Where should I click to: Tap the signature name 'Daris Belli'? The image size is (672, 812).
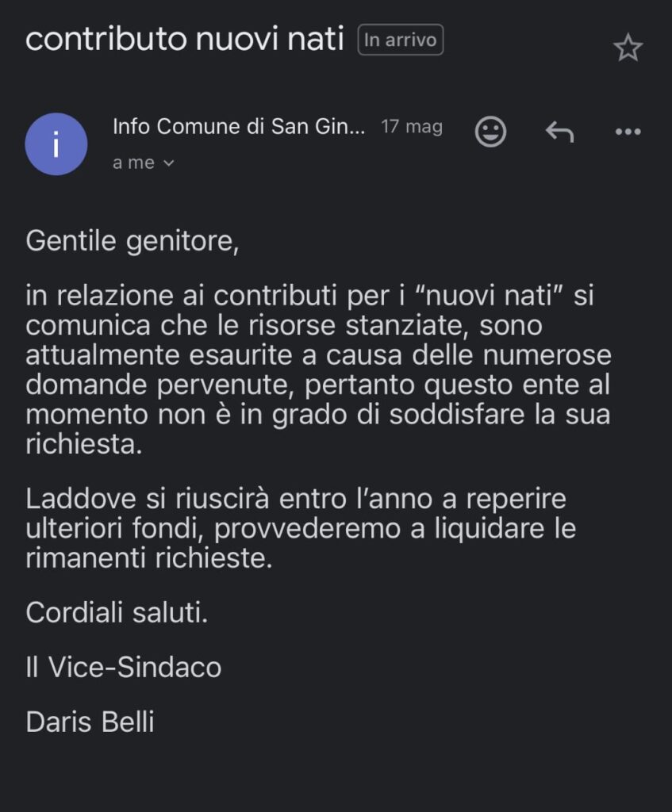[x=90, y=722]
